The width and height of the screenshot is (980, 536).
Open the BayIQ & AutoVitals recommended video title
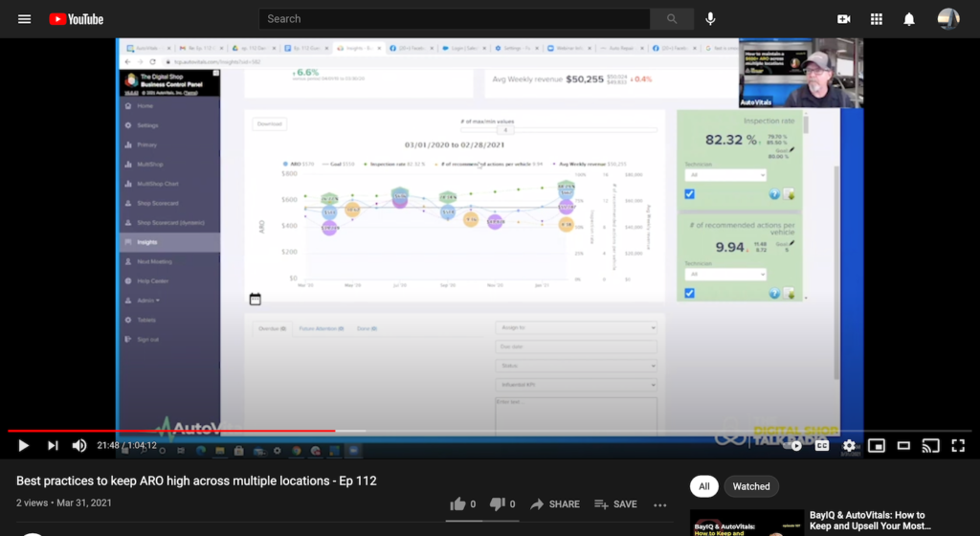(869, 521)
